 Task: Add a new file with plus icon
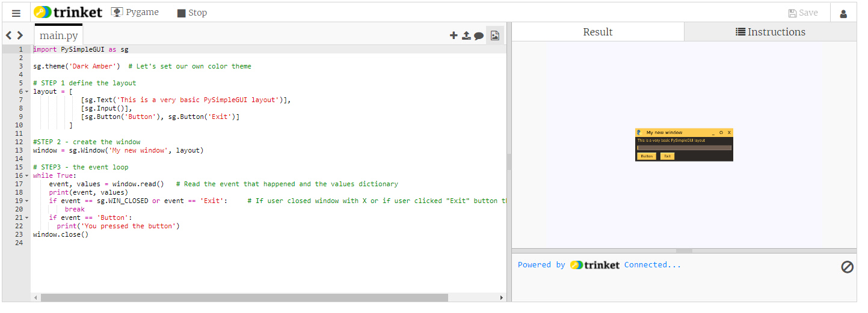[454, 35]
